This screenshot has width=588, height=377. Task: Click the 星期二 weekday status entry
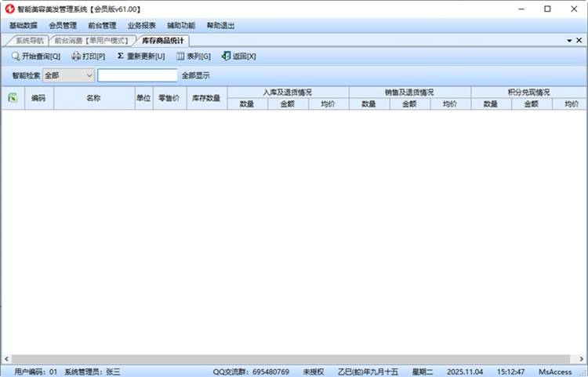[423, 372]
